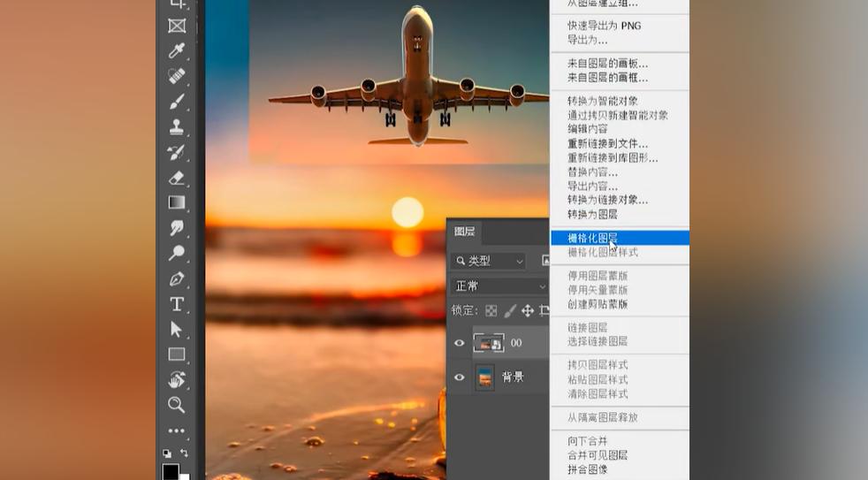The height and width of the screenshot is (480, 868).
Task: Select the History Brush tool
Action: tap(177, 152)
